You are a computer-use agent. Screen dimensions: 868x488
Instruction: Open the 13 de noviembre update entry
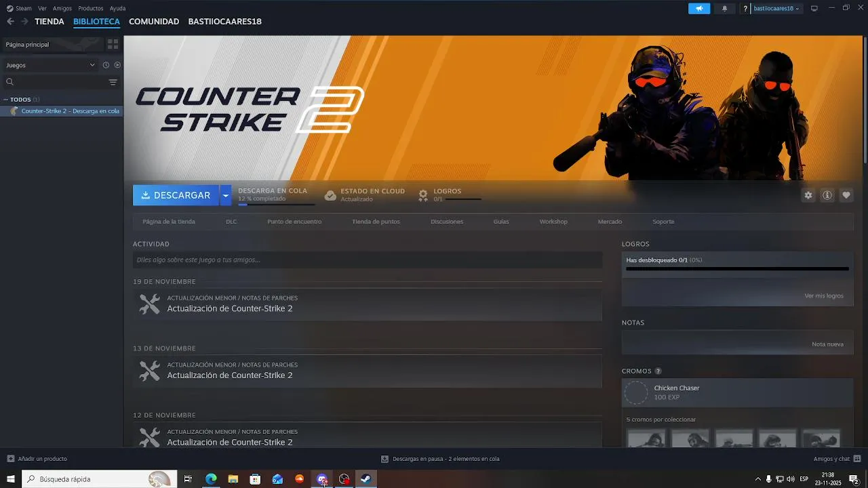pyautogui.click(x=367, y=371)
